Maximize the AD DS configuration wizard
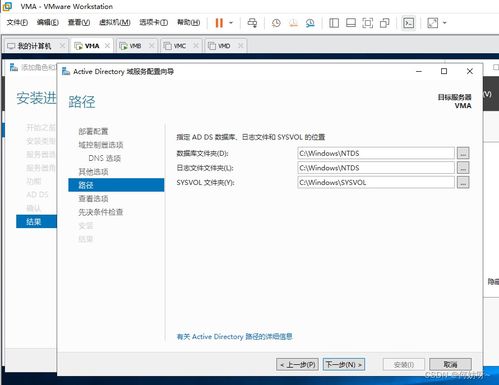 pyautogui.click(x=444, y=71)
